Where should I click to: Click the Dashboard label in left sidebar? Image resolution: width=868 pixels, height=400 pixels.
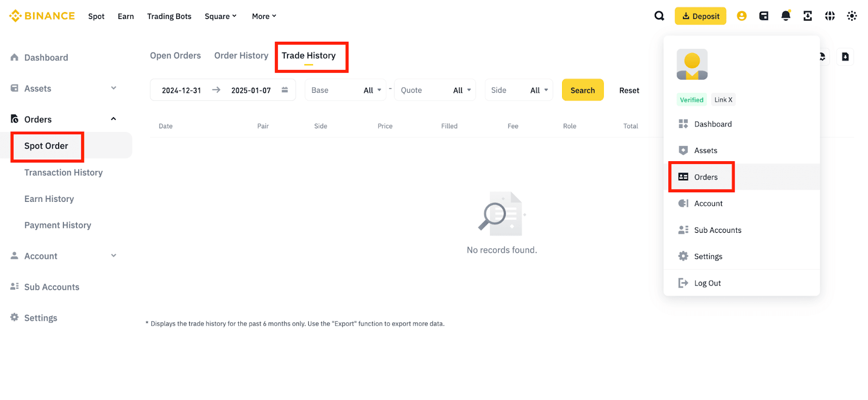[46, 58]
